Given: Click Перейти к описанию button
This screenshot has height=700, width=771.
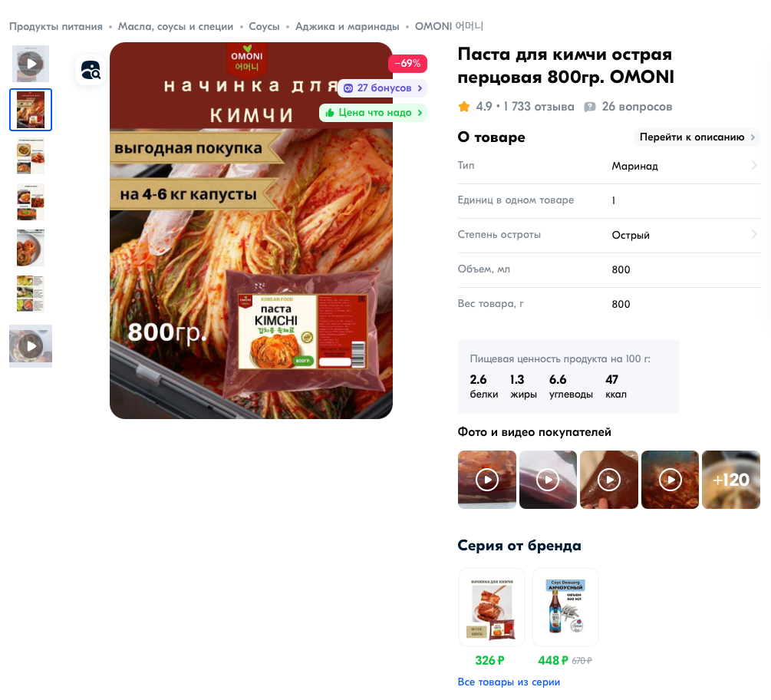Looking at the screenshot, I should 697,137.
